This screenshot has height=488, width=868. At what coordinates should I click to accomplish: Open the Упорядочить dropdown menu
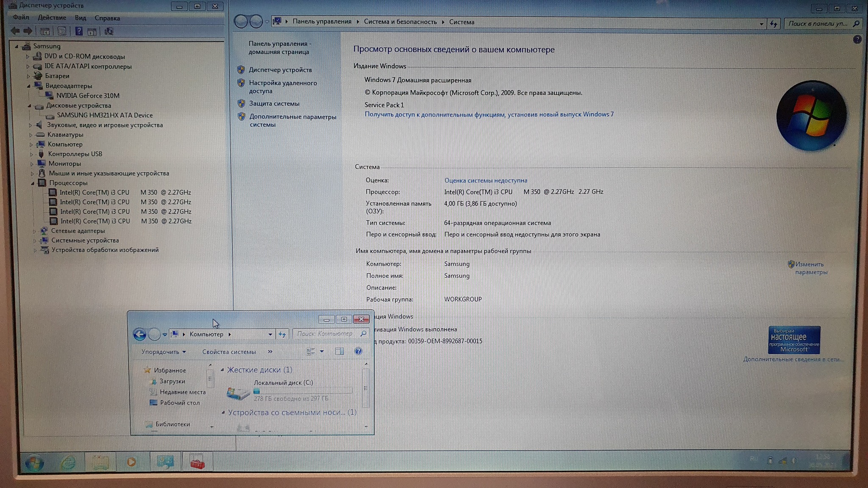164,352
